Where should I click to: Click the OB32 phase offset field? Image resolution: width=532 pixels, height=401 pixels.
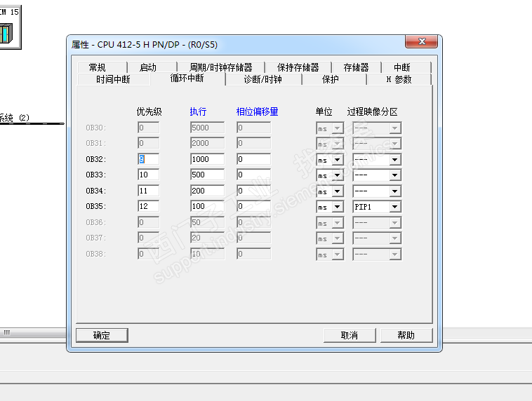[x=254, y=159]
